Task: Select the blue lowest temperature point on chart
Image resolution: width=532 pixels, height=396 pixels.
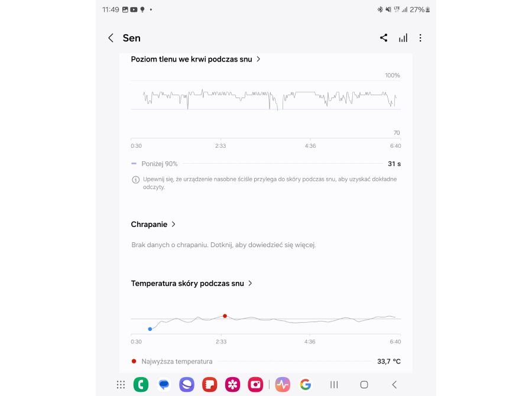Action: click(150, 329)
